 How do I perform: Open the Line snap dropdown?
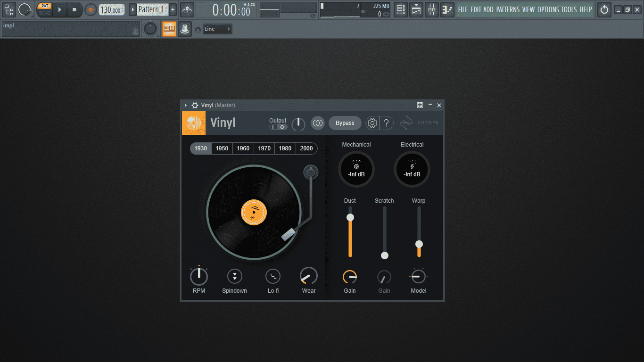click(217, 29)
